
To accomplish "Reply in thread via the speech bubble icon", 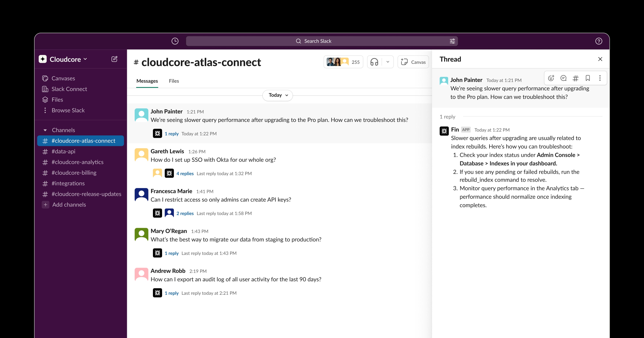I will [x=563, y=78].
